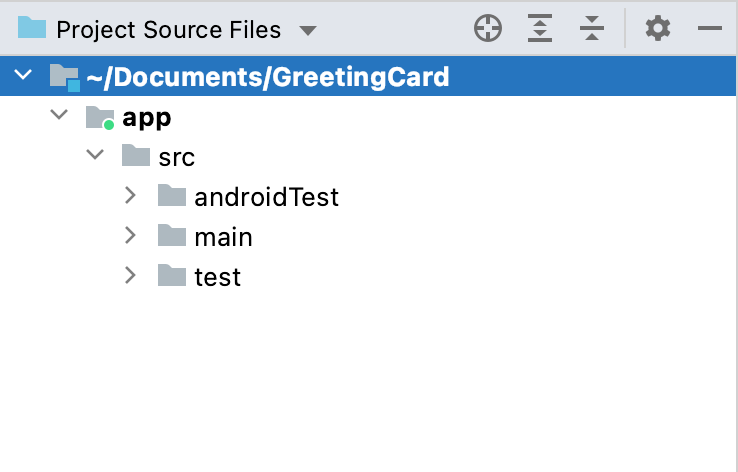Image resolution: width=738 pixels, height=472 pixels.
Task: Click the androidTest folder icon
Action: pos(172,196)
